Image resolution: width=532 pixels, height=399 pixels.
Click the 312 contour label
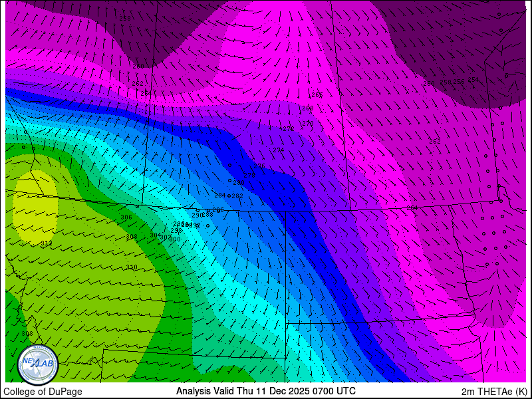tap(46, 243)
